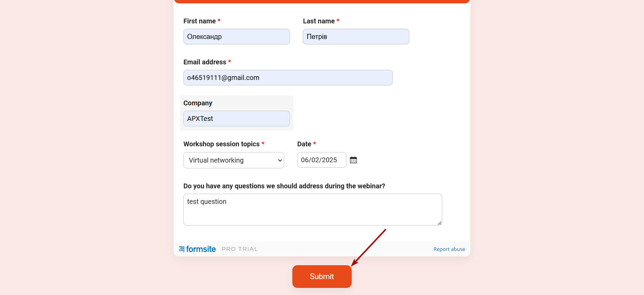
Task: Open the calendar date picker icon
Action: tap(353, 160)
